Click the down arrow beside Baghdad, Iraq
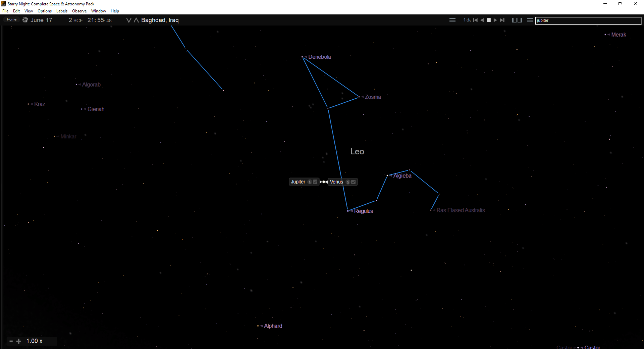The image size is (644, 349). [x=128, y=20]
